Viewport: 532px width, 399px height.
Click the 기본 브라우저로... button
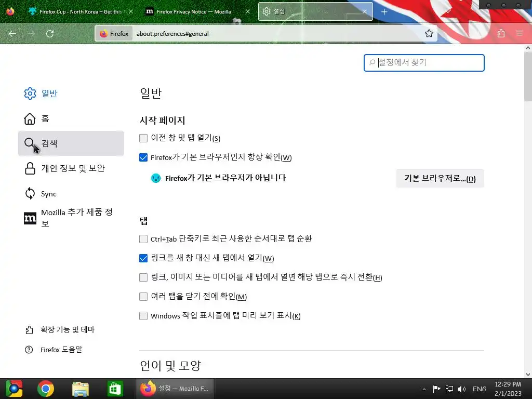click(440, 179)
